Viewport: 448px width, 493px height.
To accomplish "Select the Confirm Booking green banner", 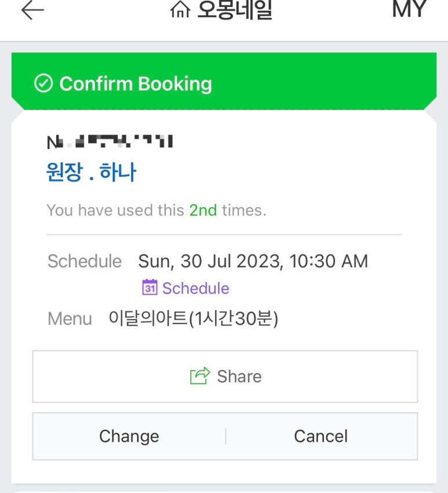I will [224, 81].
